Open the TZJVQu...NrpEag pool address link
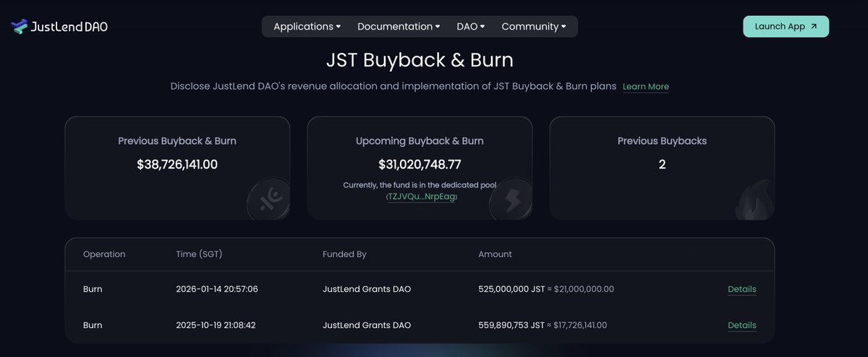 click(422, 197)
